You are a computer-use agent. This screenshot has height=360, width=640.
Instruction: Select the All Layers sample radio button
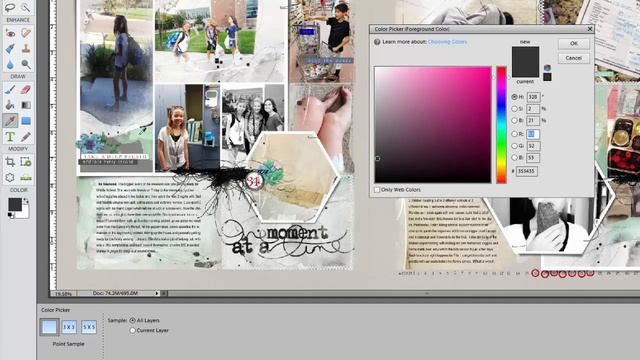click(x=132, y=320)
